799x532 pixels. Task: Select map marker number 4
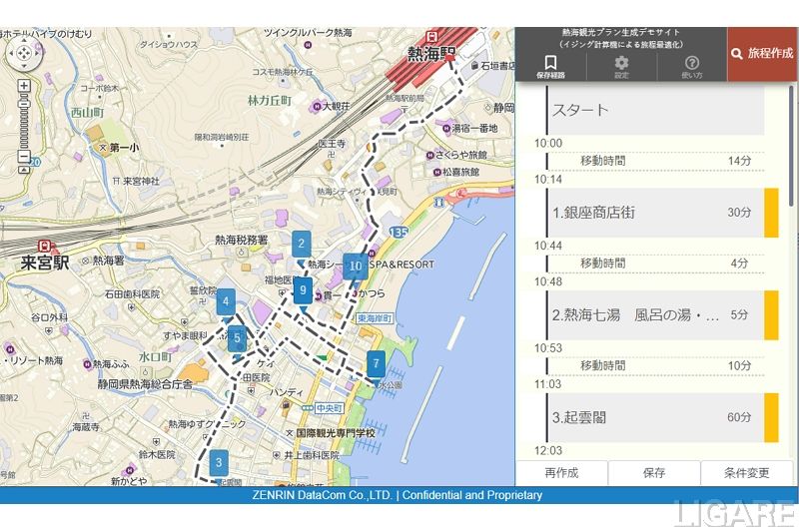coord(227,301)
